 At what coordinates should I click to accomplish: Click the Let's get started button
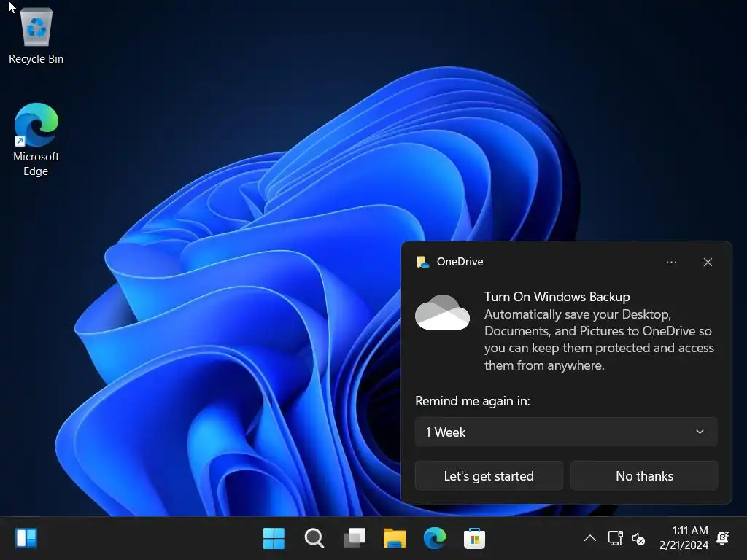click(x=489, y=475)
